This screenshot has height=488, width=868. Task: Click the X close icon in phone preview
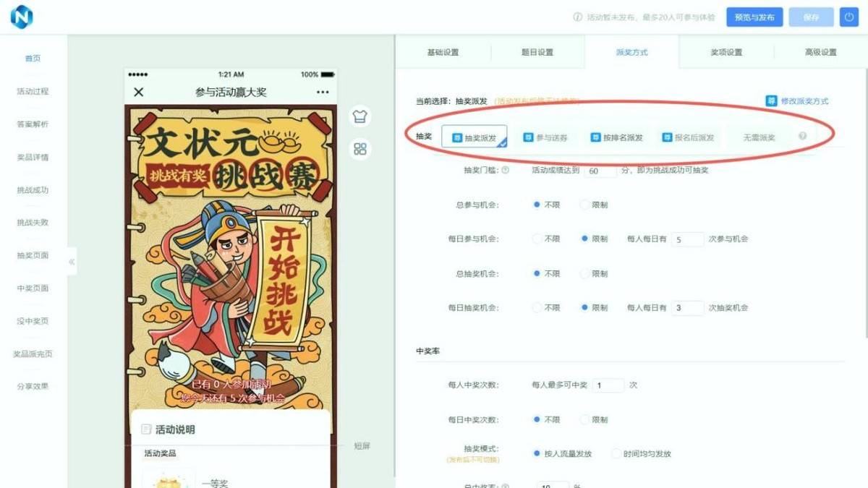(139, 92)
